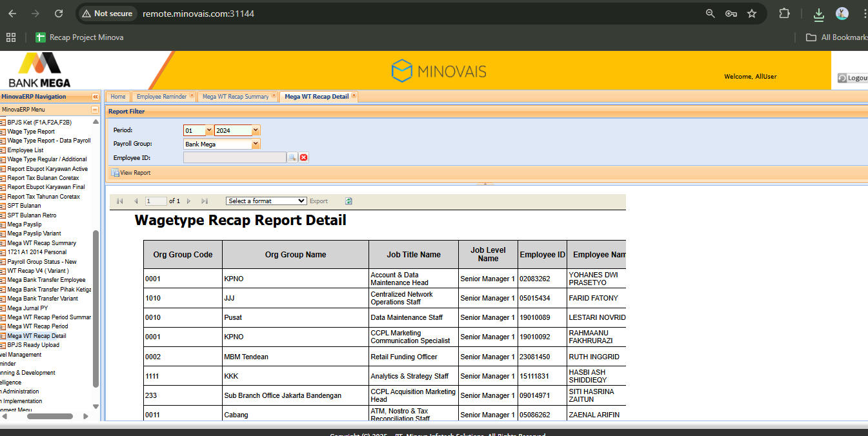Switch to the Home tab
Image resolution: width=868 pixels, height=436 pixels.
(x=117, y=97)
